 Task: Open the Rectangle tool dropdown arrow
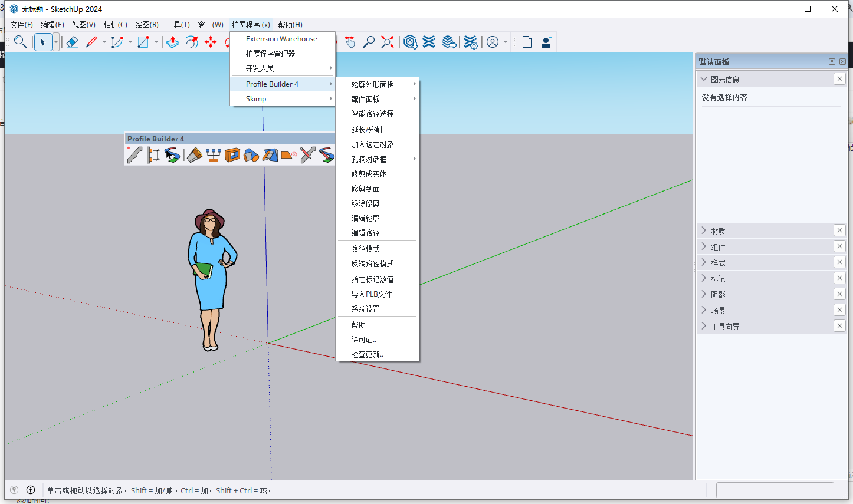(156, 42)
